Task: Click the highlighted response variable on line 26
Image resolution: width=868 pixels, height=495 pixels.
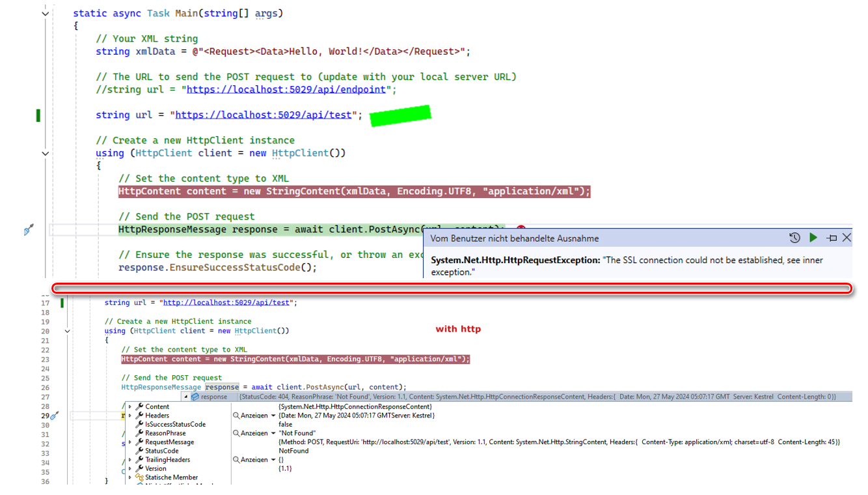Action: 223,387
